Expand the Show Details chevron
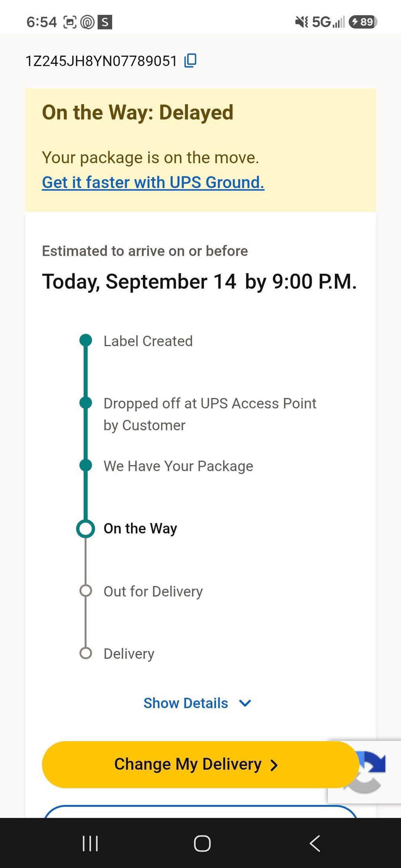Image resolution: width=401 pixels, height=868 pixels. click(x=245, y=703)
